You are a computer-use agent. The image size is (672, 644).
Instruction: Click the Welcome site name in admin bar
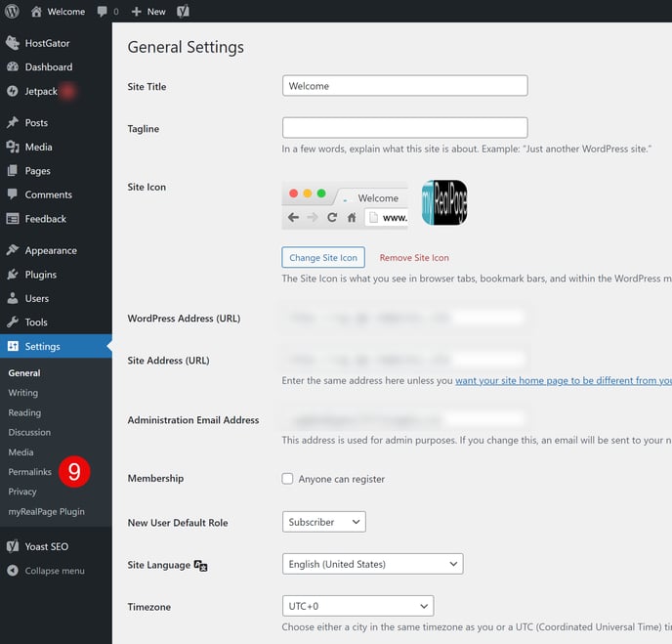point(66,12)
